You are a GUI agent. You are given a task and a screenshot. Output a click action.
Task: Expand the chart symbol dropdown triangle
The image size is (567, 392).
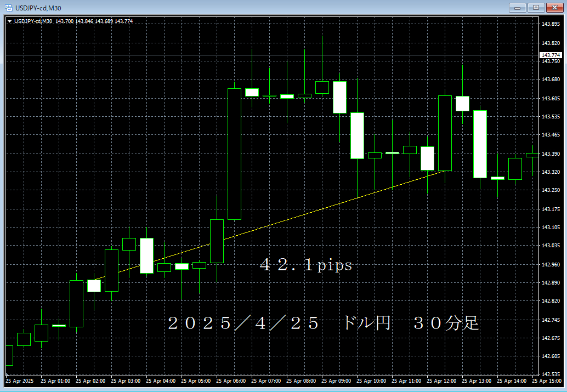[9, 21]
